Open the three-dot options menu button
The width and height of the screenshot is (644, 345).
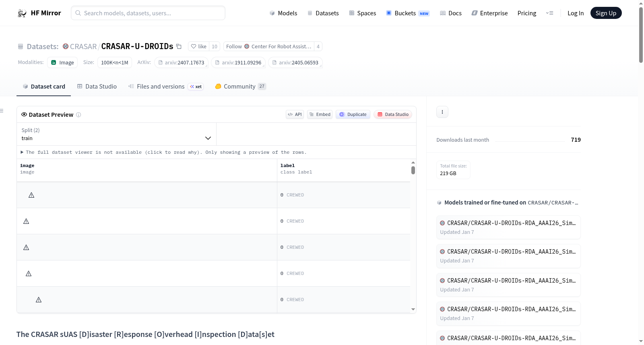pos(442,112)
